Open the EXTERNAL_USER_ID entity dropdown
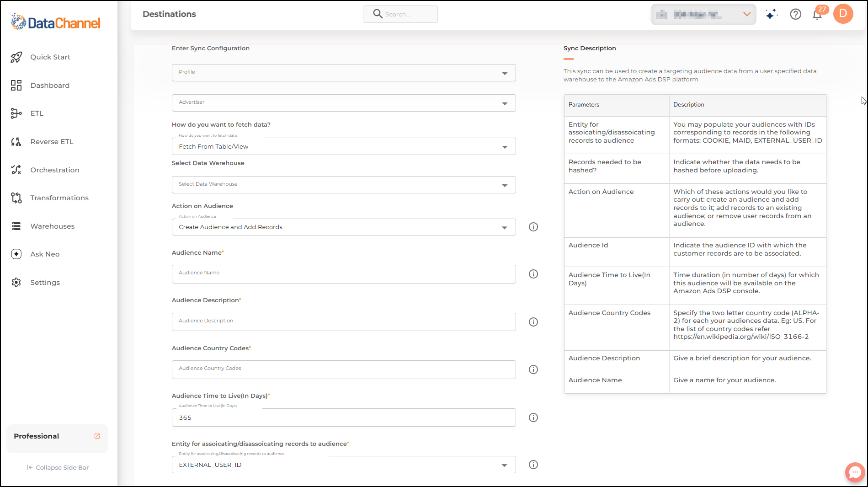The image size is (868, 487). (344, 465)
